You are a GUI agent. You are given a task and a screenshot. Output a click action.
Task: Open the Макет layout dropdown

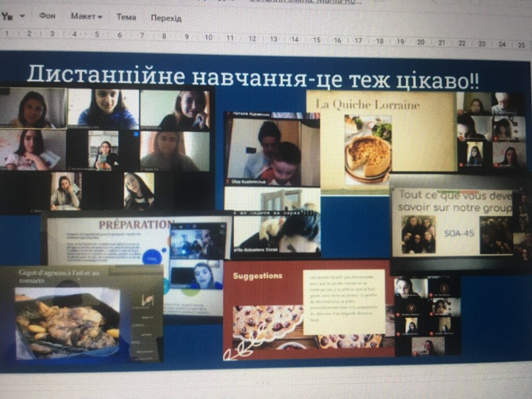[x=86, y=17]
